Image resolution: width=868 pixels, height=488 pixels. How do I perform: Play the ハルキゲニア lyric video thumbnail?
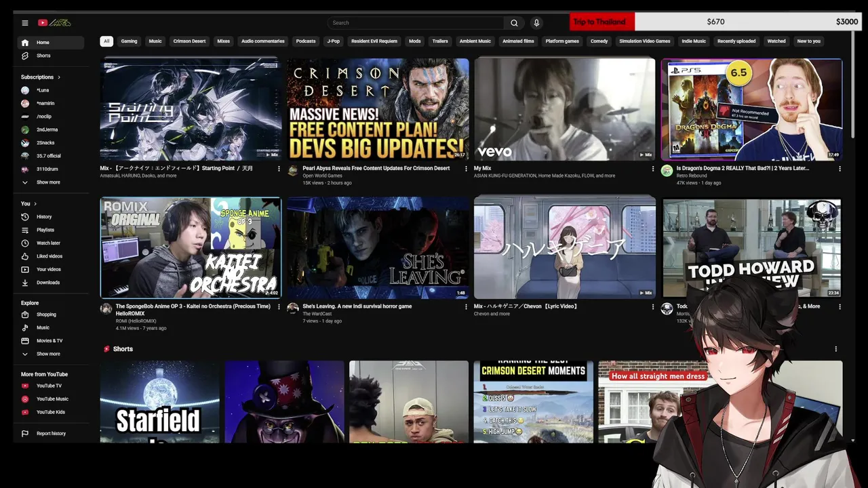[565, 248]
